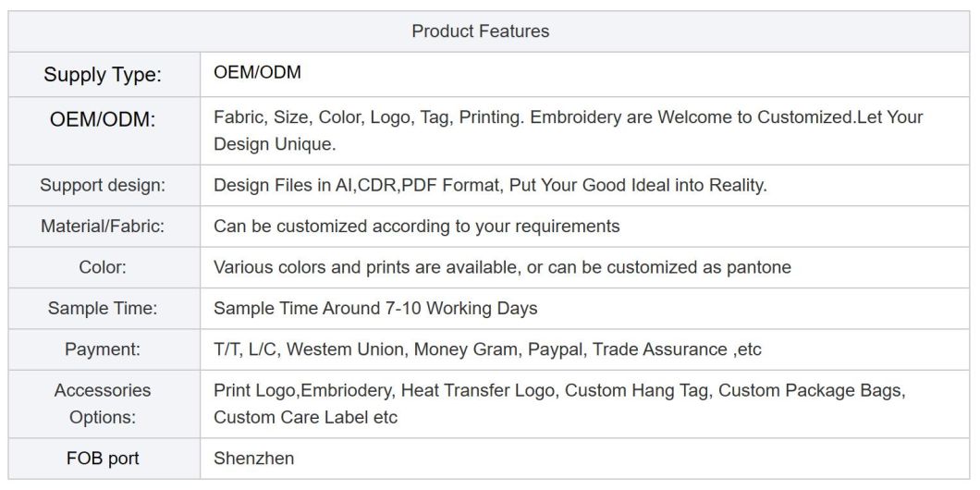Select the Supply Type label cell
This screenshot has width=980, height=490.
click(x=103, y=75)
